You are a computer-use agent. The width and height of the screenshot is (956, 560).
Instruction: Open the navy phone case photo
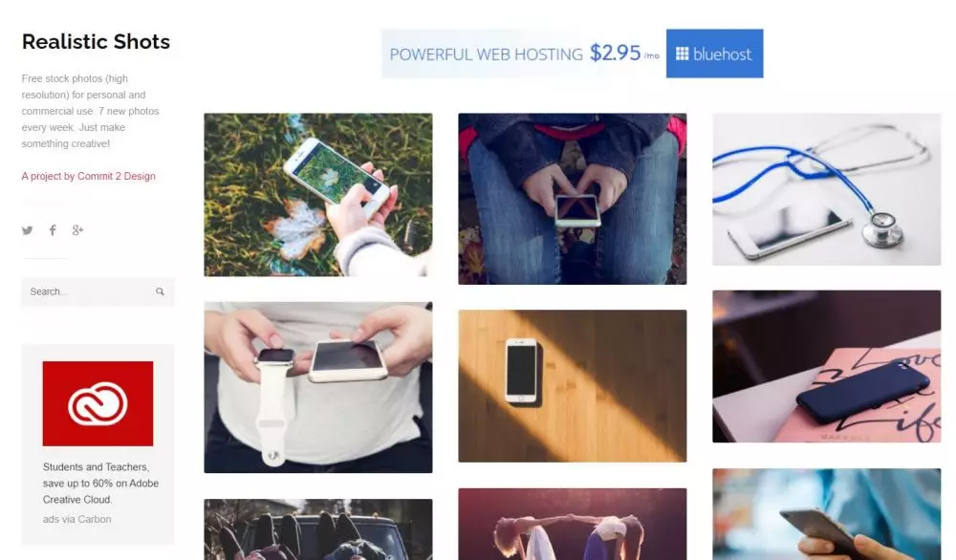click(826, 366)
